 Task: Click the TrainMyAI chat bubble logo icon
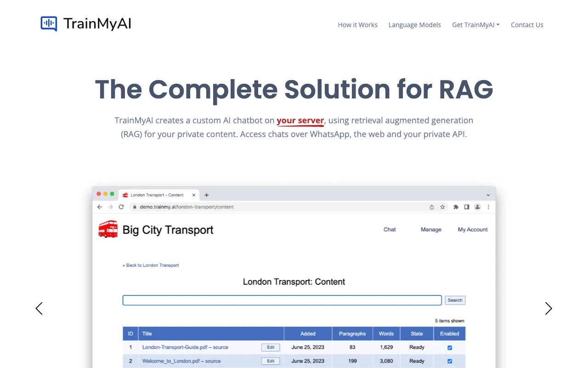tap(49, 23)
